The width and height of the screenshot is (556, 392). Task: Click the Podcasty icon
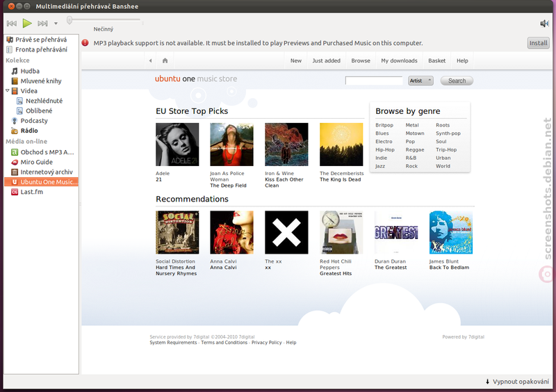[x=15, y=121]
